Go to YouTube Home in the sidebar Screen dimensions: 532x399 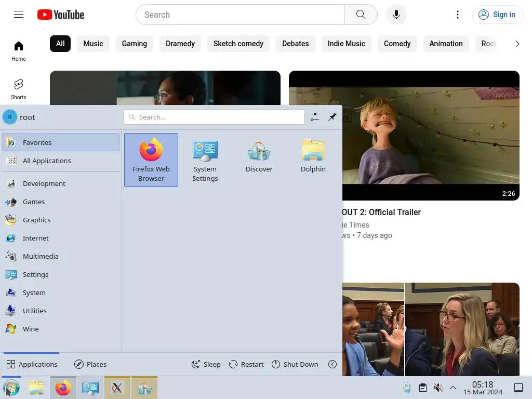tap(18, 51)
